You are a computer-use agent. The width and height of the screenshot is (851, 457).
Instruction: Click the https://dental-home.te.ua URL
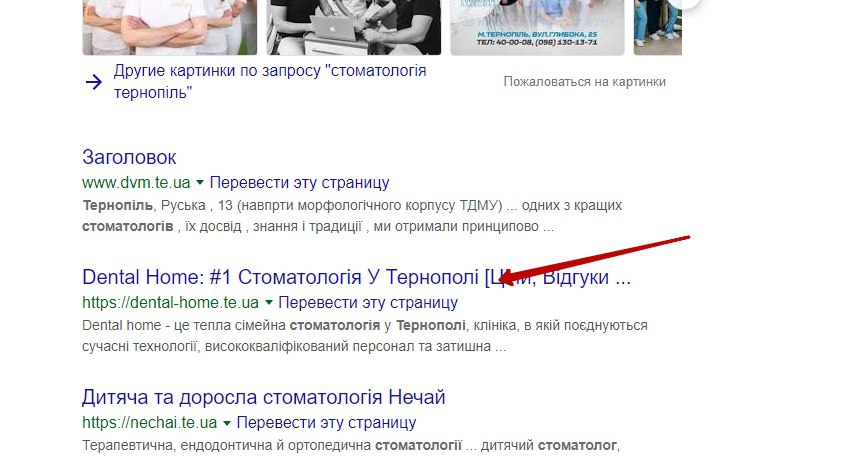pyautogui.click(x=170, y=302)
